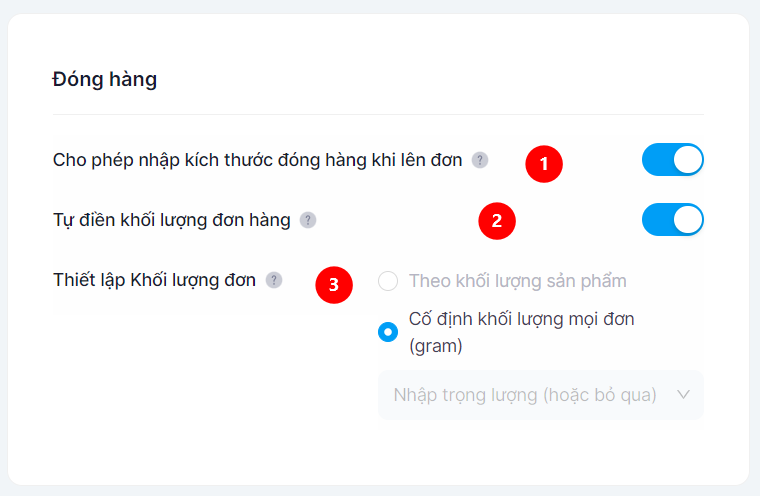
Task: Click the red badge numbered 2
Action: [496, 221]
